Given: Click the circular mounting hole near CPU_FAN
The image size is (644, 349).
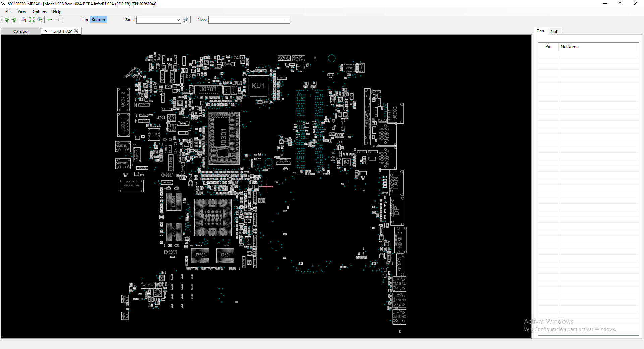Looking at the screenshot, I should point(269,162).
